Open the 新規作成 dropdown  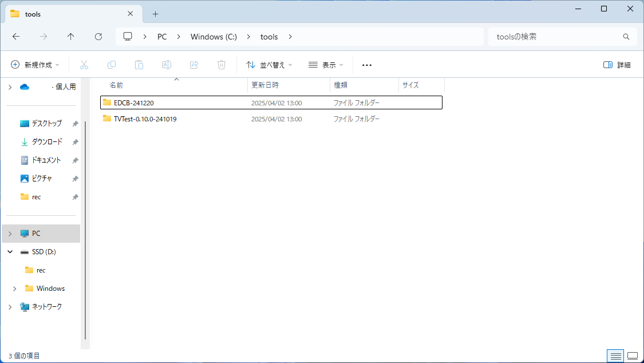(x=35, y=65)
